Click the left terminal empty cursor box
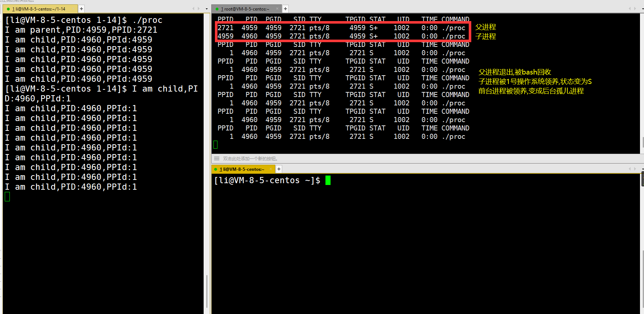 pos(7,197)
